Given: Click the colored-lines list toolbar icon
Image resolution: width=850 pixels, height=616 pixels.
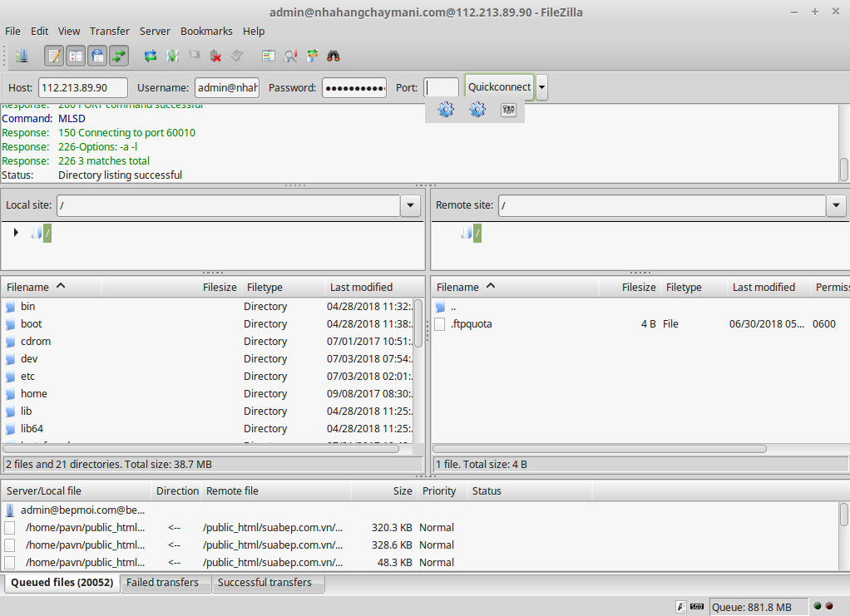Looking at the screenshot, I should pyautogui.click(x=269, y=56).
